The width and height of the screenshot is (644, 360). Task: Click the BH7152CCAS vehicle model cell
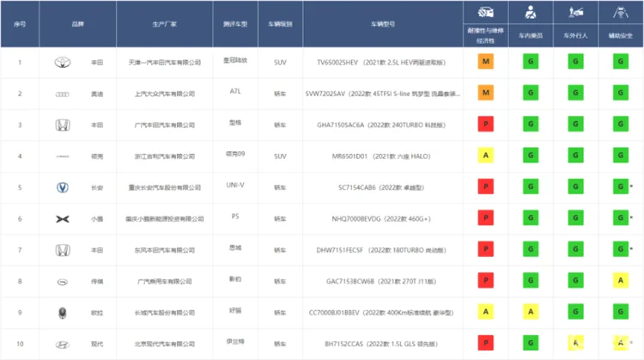pos(381,344)
